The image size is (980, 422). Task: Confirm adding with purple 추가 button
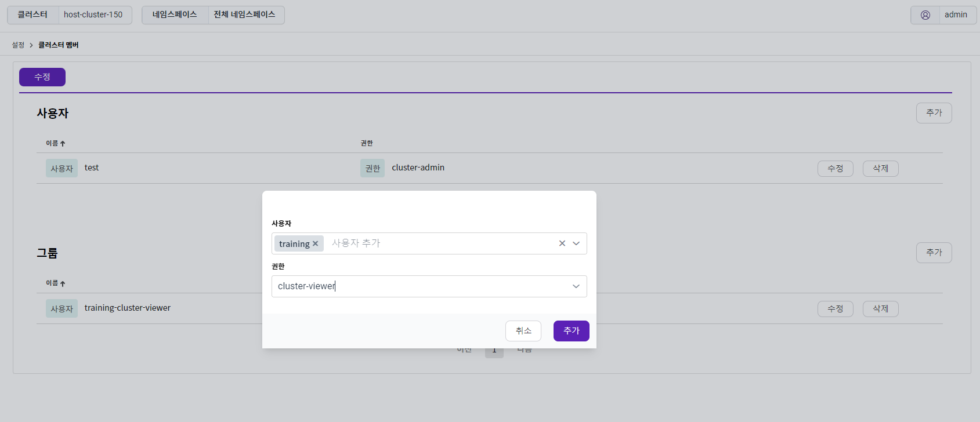[572, 331]
